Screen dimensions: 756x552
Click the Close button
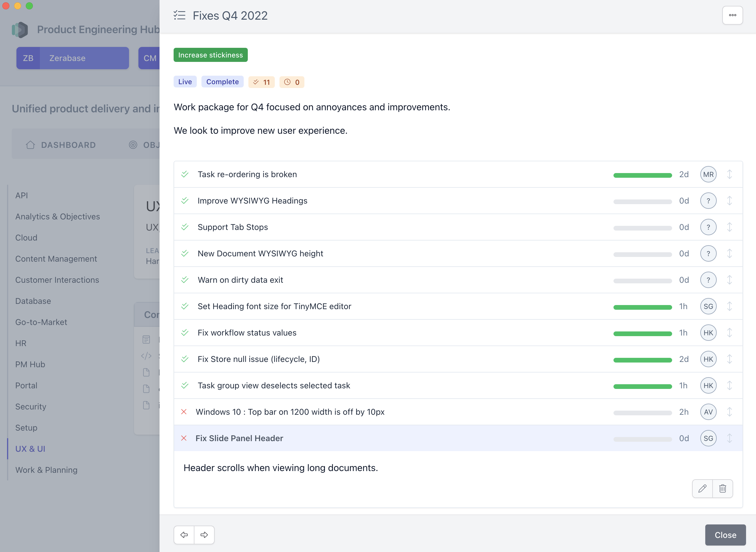725,534
